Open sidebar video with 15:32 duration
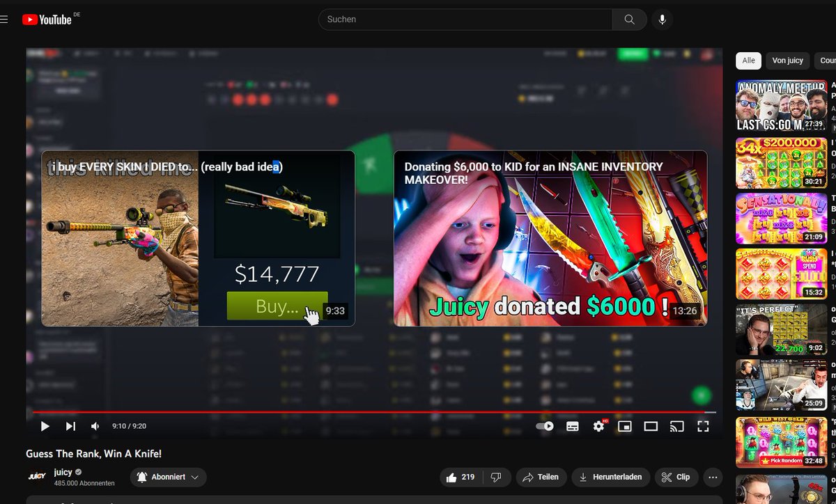 [x=782, y=274]
